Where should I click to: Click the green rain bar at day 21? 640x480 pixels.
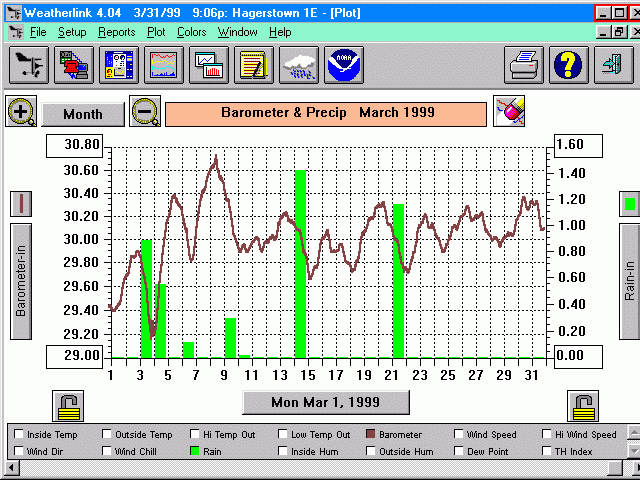pos(398,281)
